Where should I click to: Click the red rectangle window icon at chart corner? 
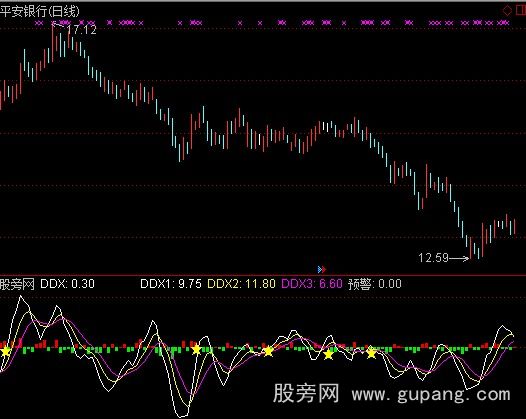pos(521,10)
